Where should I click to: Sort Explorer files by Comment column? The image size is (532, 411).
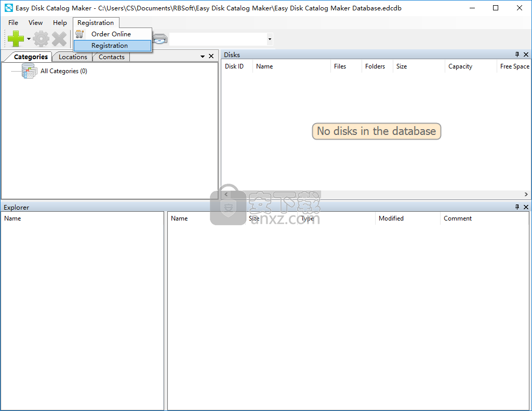pyautogui.click(x=485, y=218)
